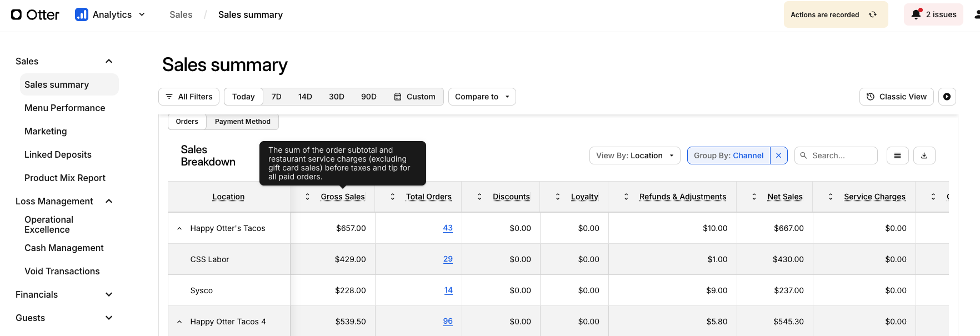Sort by Total Orders column
Screen dimensions: 980x336
[x=393, y=197]
